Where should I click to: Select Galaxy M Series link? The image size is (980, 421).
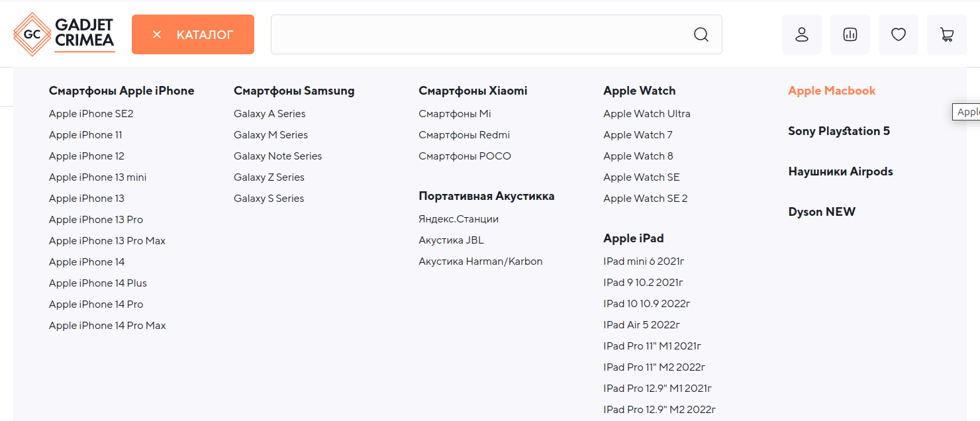pos(271,135)
